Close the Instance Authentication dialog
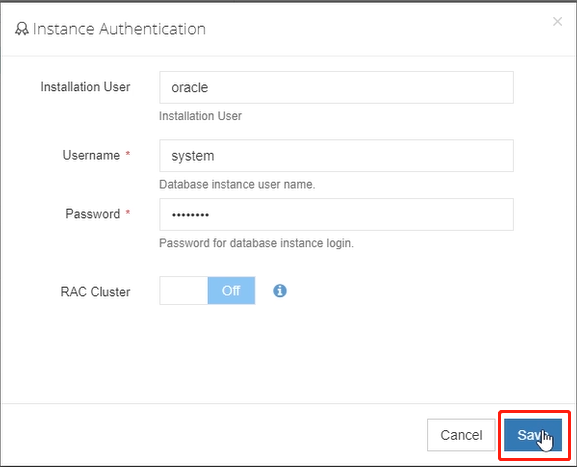 click(x=557, y=22)
